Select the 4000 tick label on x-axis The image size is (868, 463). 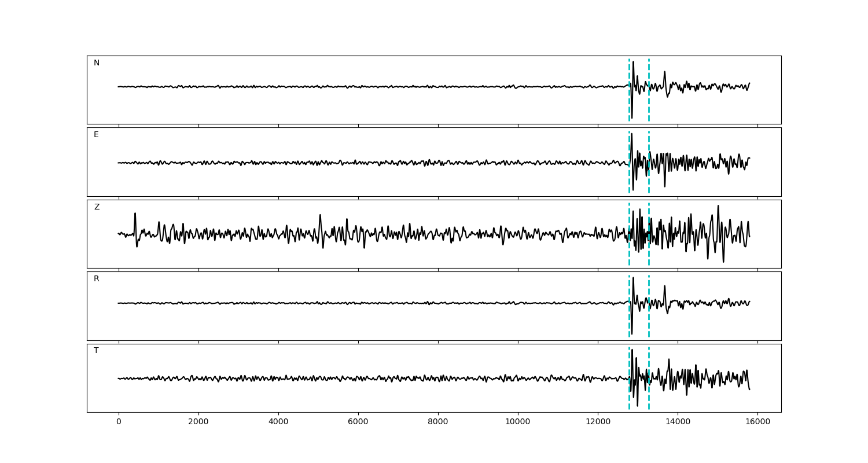[x=278, y=422]
